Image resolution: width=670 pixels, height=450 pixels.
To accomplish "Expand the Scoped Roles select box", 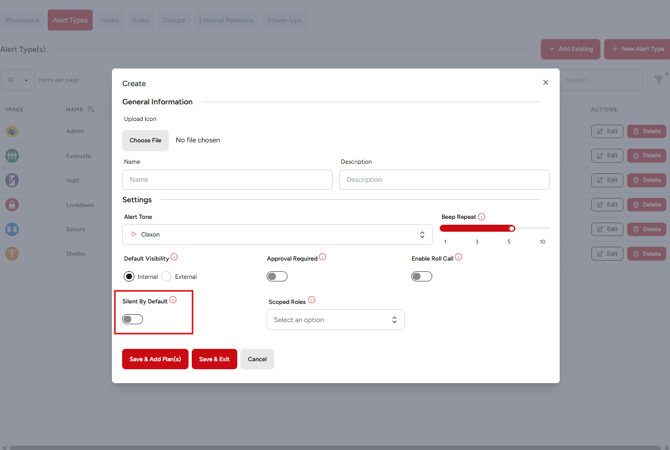I will click(x=335, y=320).
